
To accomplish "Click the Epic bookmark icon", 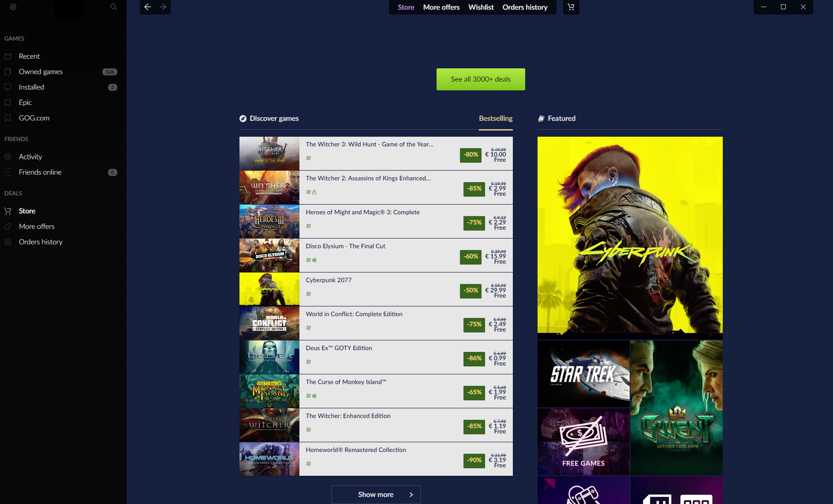I will click(x=8, y=102).
